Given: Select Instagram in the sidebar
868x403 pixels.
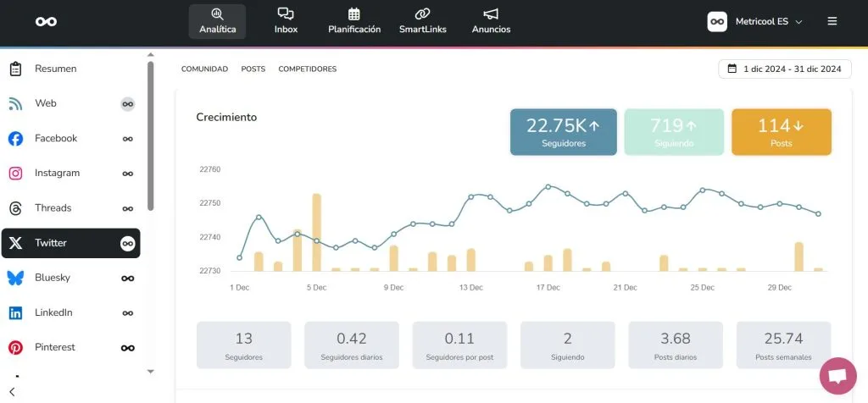Looking at the screenshot, I should [x=57, y=173].
